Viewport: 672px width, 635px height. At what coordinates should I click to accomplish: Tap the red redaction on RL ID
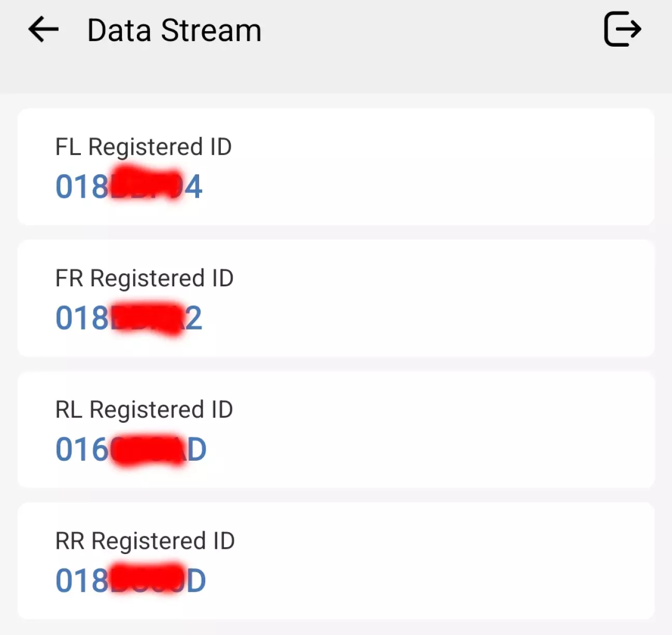pyautogui.click(x=148, y=449)
